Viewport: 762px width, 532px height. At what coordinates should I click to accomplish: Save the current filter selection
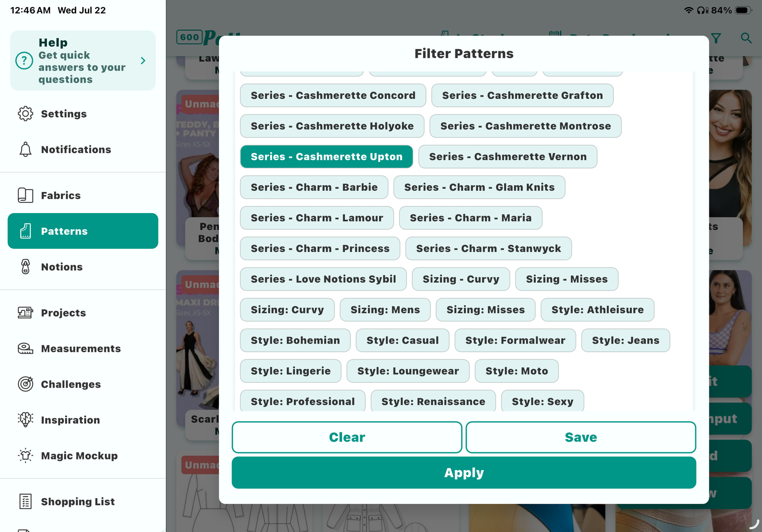tap(581, 437)
